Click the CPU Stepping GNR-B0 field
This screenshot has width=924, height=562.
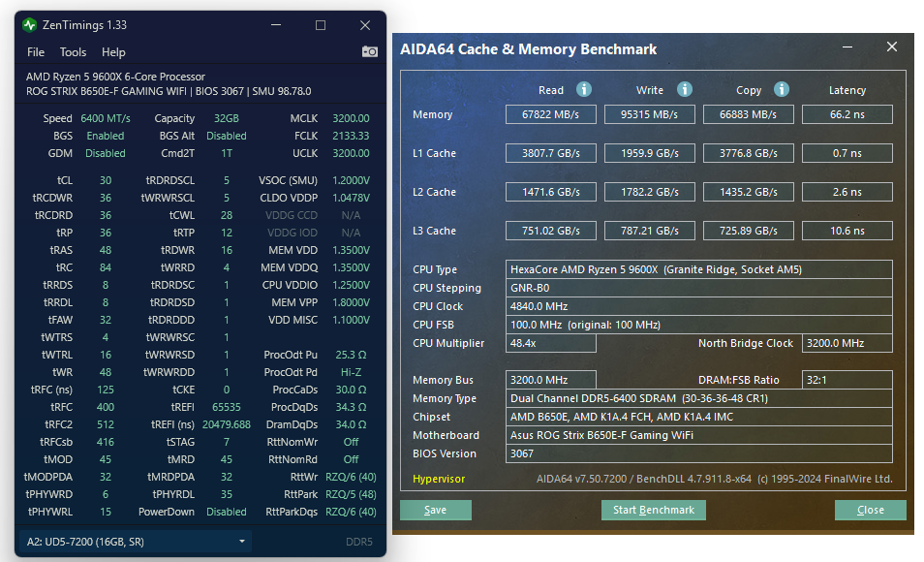pyautogui.click(x=699, y=288)
